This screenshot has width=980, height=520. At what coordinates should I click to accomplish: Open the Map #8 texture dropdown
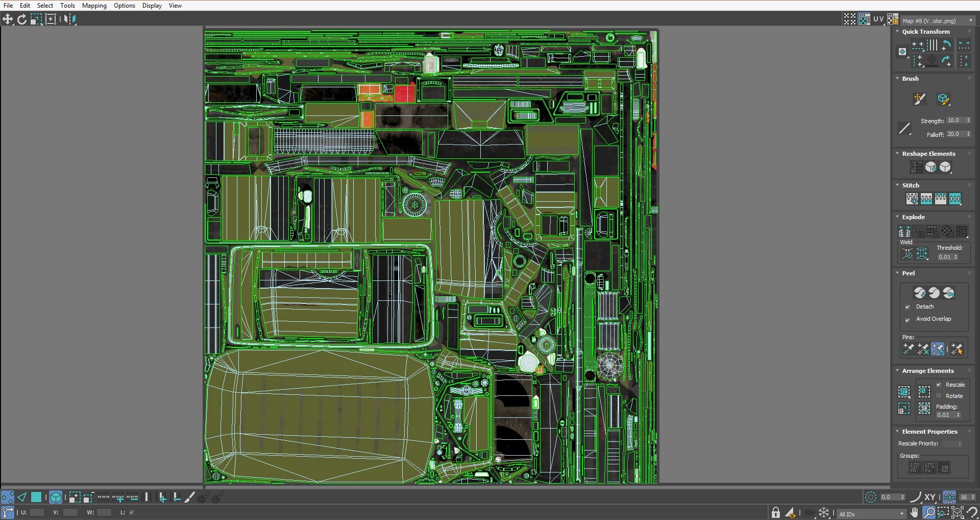coord(938,21)
